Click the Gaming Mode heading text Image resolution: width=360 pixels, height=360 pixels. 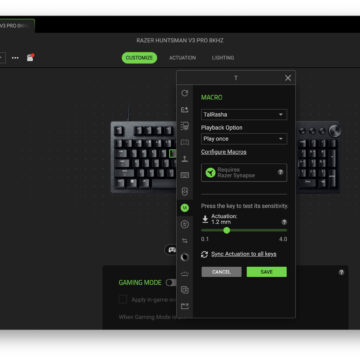pos(140,283)
